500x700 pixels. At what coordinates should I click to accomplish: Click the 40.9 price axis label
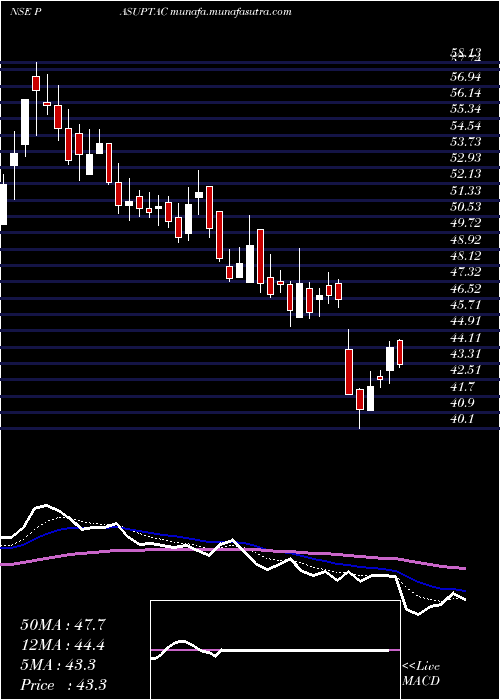click(x=462, y=403)
